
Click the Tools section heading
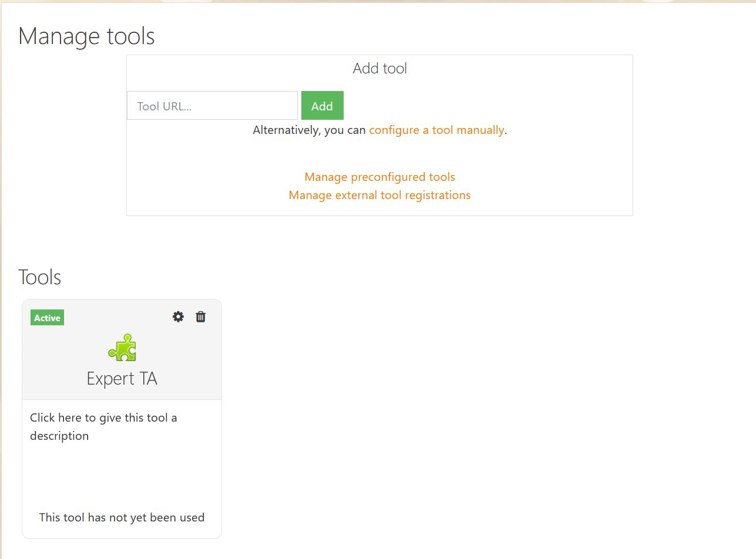pos(40,277)
